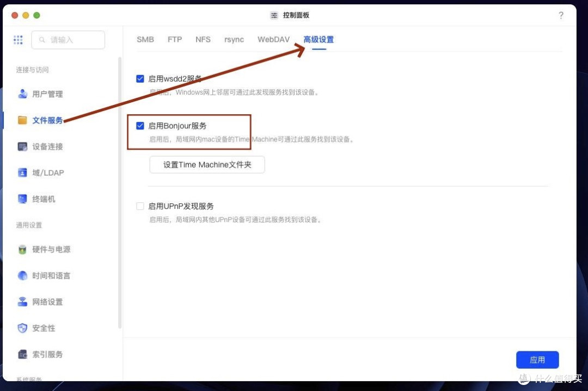Click the device connection icon
Viewport: 588px width, 391px height.
tap(22, 146)
